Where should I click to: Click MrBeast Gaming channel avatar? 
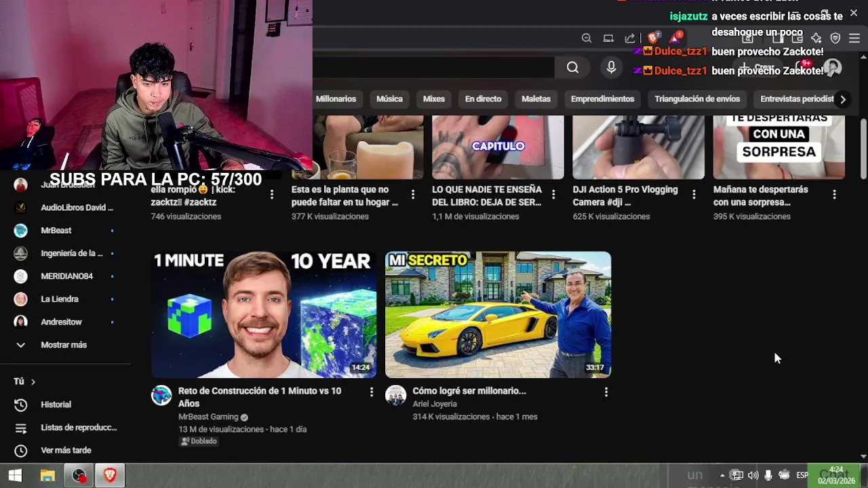point(161,395)
